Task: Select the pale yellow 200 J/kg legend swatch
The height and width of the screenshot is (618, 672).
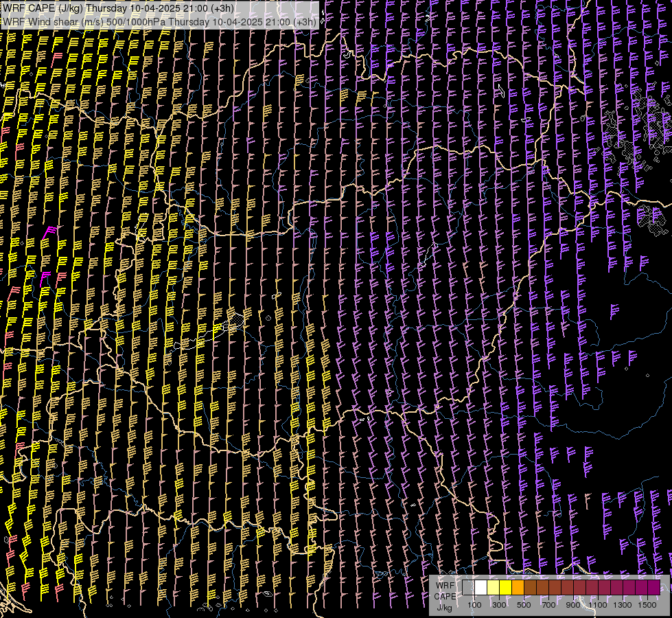Action: tap(494, 588)
